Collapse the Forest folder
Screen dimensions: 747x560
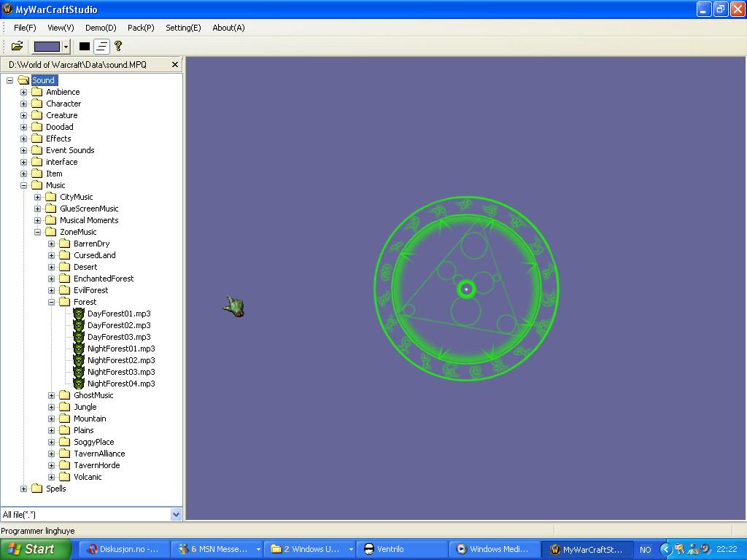click(51, 302)
